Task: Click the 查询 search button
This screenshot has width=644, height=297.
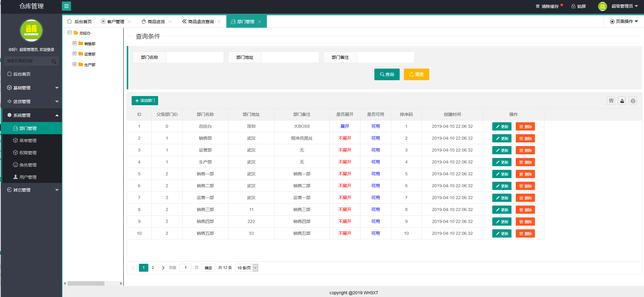Action: pyautogui.click(x=387, y=74)
